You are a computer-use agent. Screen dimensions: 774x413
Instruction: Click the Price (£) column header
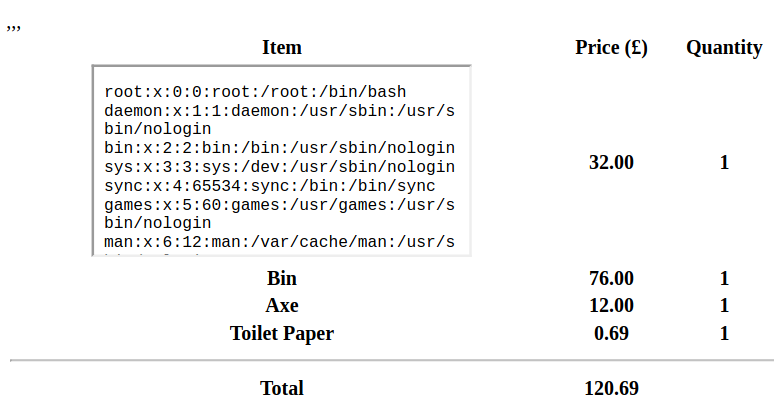611,47
